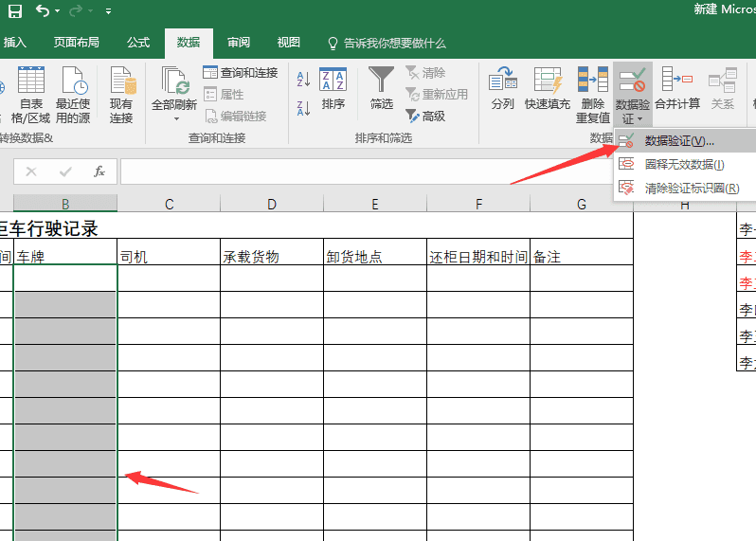756x541 pixels.
Task: Select column G header
Action: (x=582, y=204)
